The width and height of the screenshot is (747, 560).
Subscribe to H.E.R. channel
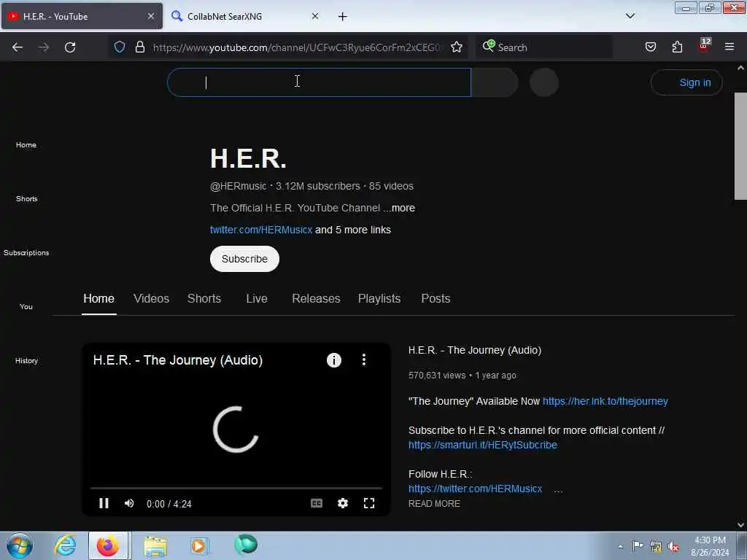pyautogui.click(x=244, y=259)
